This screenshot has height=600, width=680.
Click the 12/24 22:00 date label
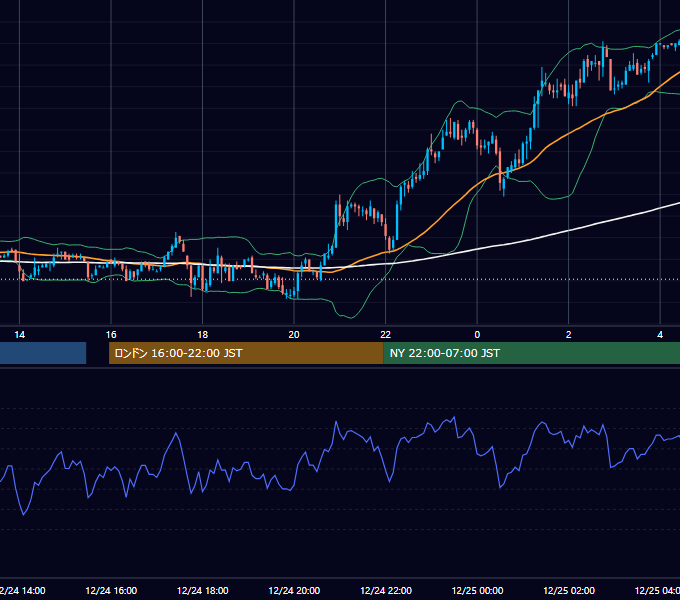tap(386, 590)
